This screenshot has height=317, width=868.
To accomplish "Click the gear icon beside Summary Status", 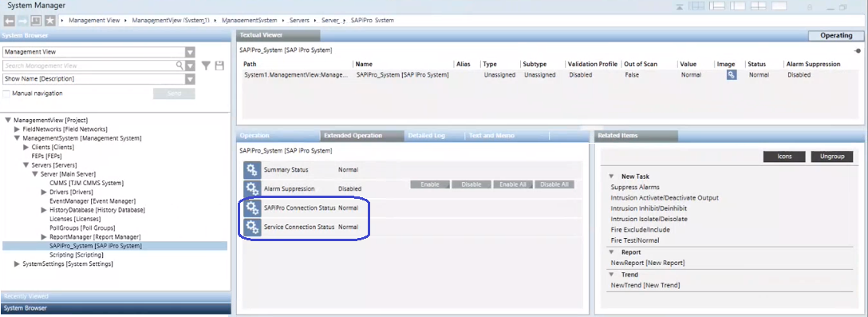I will click(252, 169).
